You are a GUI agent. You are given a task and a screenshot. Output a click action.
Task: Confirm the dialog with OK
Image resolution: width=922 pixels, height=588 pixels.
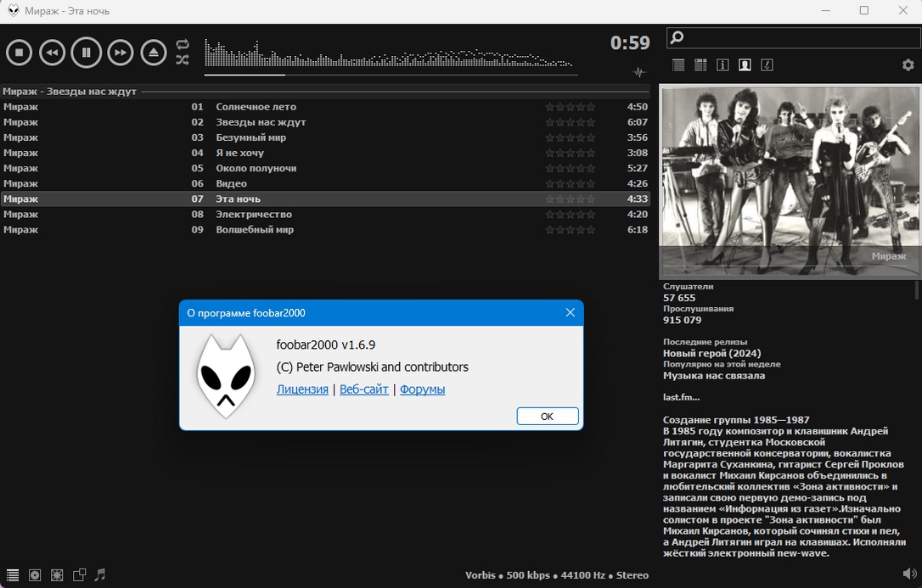point(548,417)
